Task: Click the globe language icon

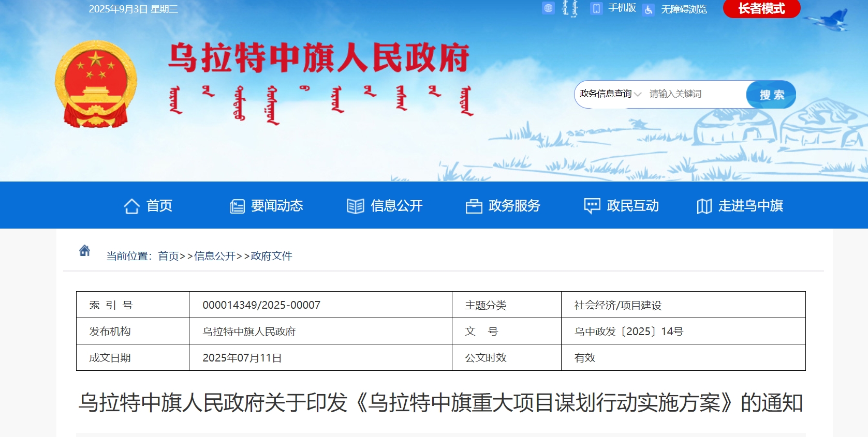Action: point(548,8)
